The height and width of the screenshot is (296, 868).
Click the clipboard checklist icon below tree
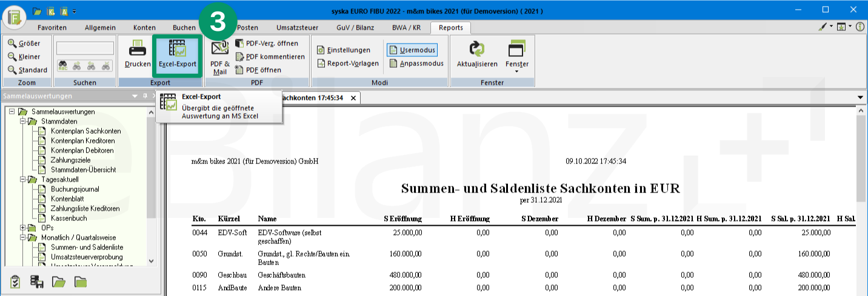[x=16, y=281]
